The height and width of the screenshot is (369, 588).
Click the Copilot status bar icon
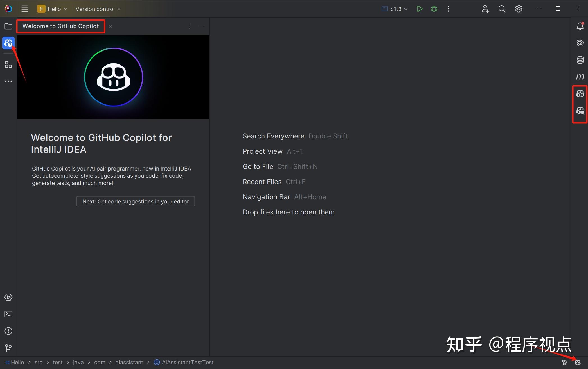(x=577, y=363)
